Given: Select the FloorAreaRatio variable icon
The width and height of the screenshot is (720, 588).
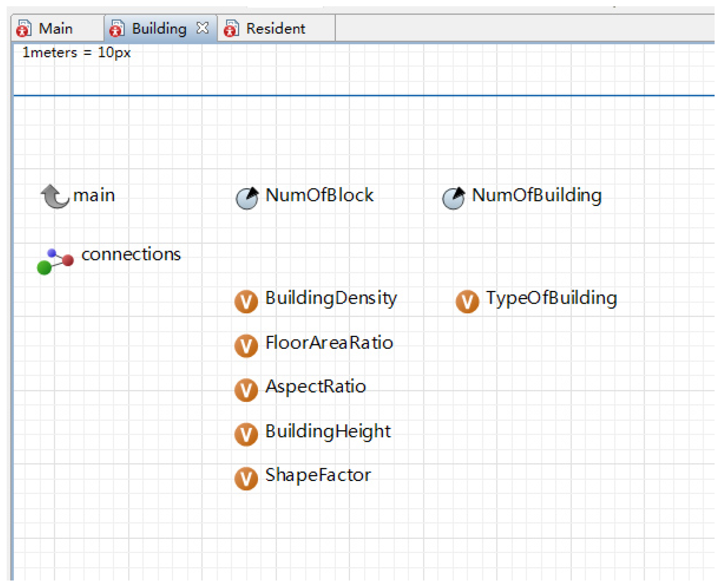Looking at the screenshot, I should [x=246, y=346].
